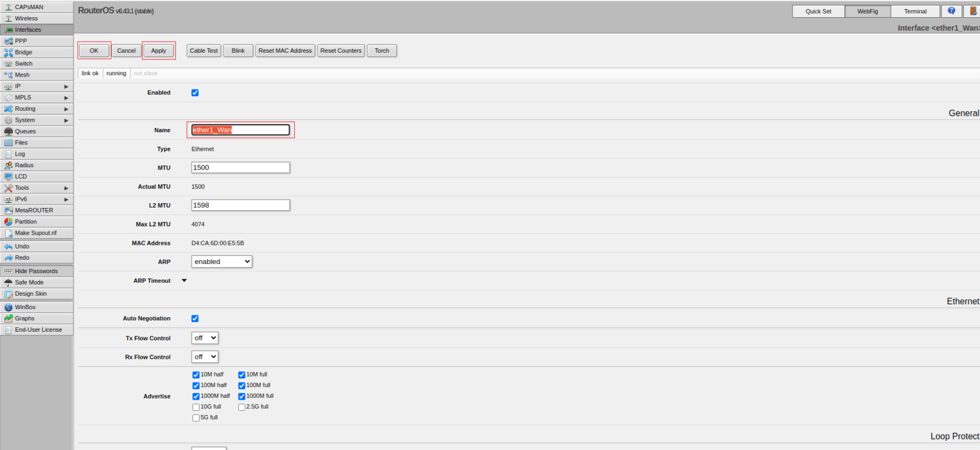The width and height of the screenshot is (980, 450).
Task: Expand the System submenu arrow
Action: [x=66, y=121]
